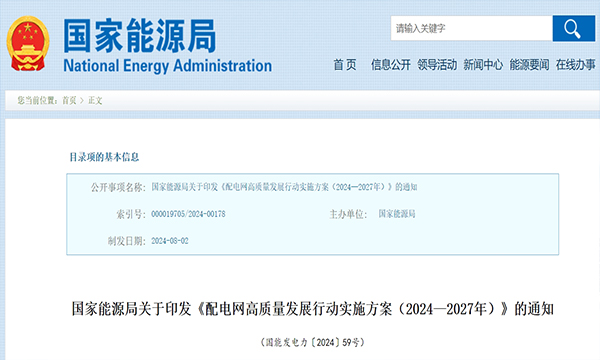600x360 pixels.
Task: Click the national emblem logo
Action: [28, 43]
